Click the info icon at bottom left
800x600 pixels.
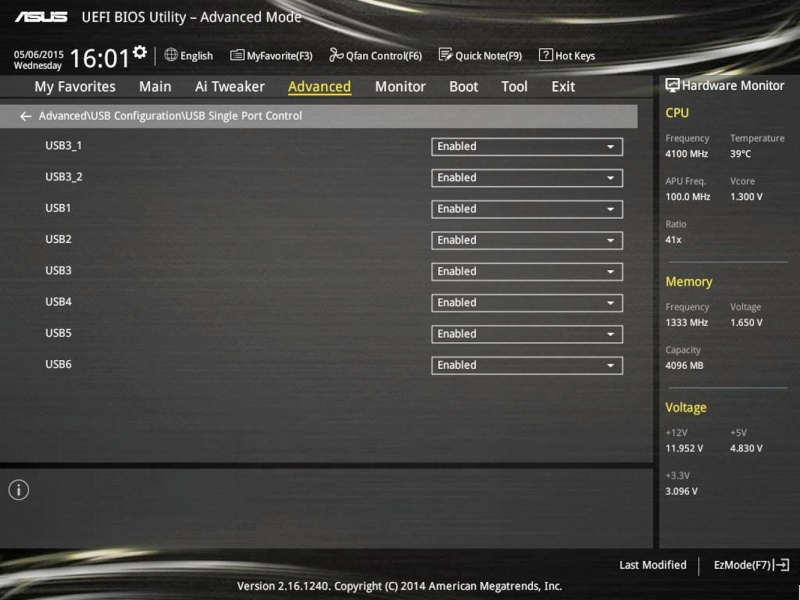tap(18, 490)
